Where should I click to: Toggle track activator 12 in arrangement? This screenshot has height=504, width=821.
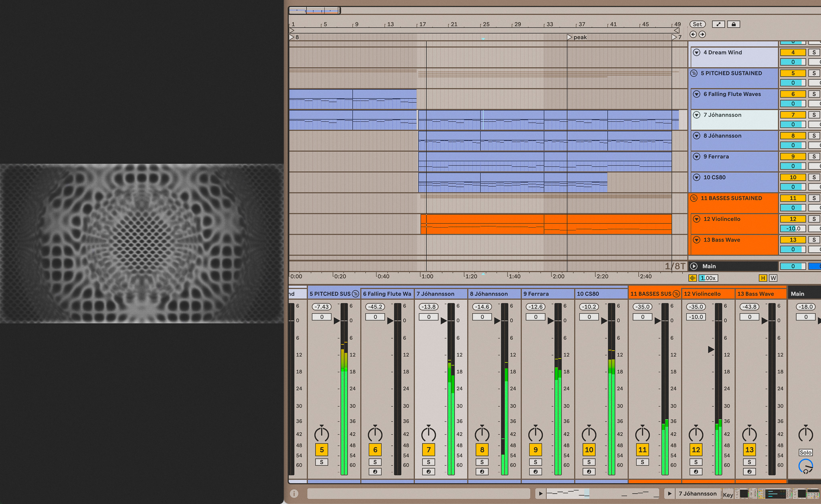coord(793,219)
